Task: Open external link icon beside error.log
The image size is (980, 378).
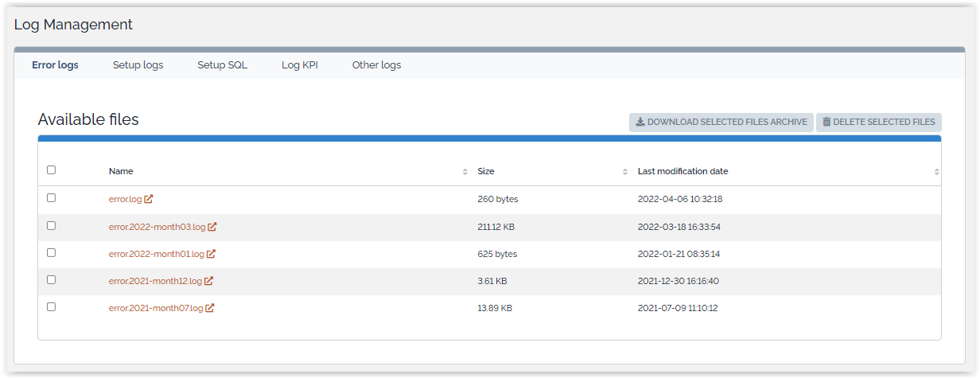Action: (x=149, y=199)
